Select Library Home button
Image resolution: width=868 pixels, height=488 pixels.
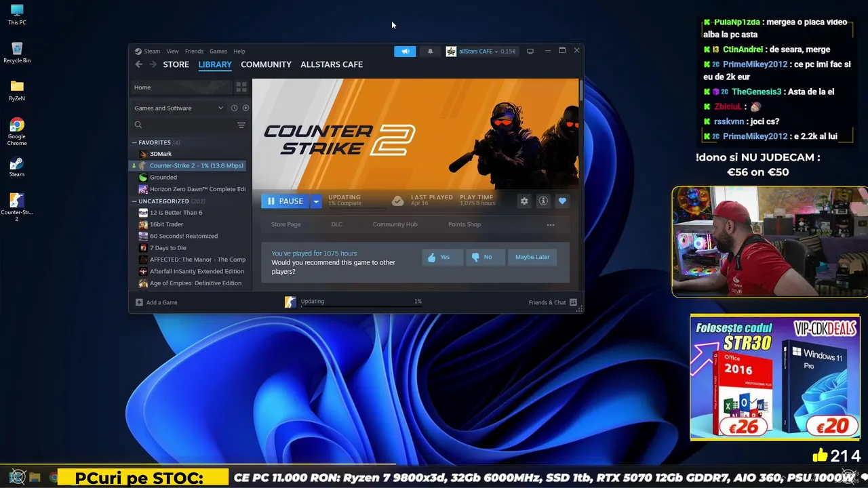pyautogui.click(x=181, y=87)
